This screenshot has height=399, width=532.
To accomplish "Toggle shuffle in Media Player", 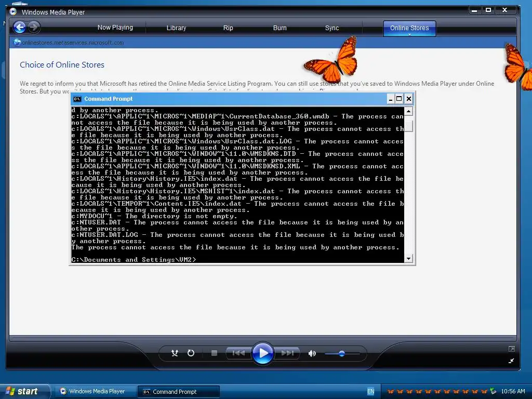I will [175, 353].
